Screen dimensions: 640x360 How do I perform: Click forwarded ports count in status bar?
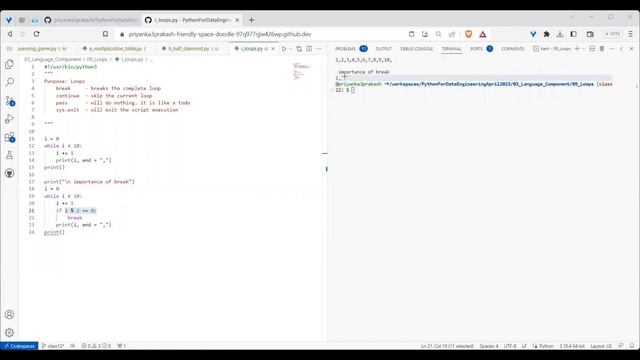tap(122, 346)
